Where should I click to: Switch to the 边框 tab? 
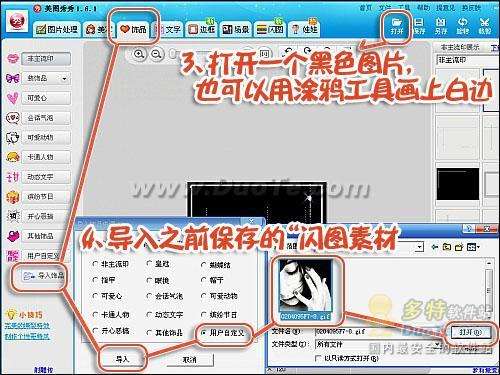point(201,29)
